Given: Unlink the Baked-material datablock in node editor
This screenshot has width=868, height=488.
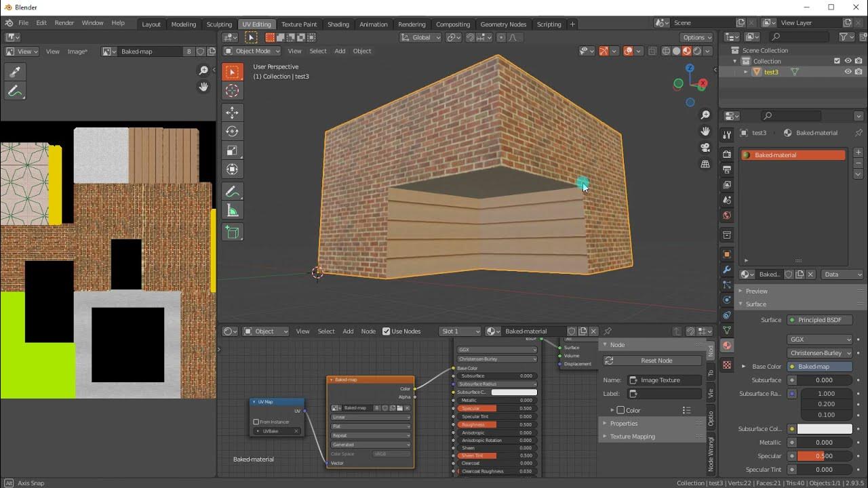Looking at the screenshot, I should pos(594,331).
